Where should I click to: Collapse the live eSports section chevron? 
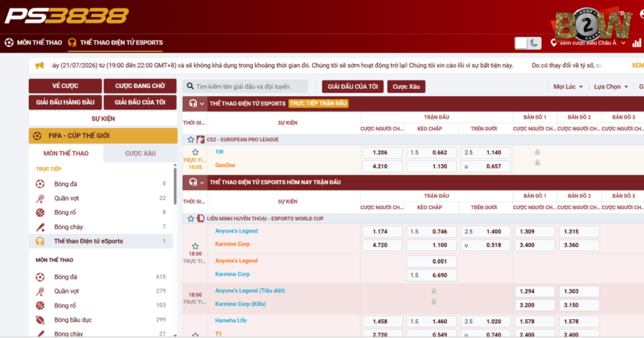(202, 104)
